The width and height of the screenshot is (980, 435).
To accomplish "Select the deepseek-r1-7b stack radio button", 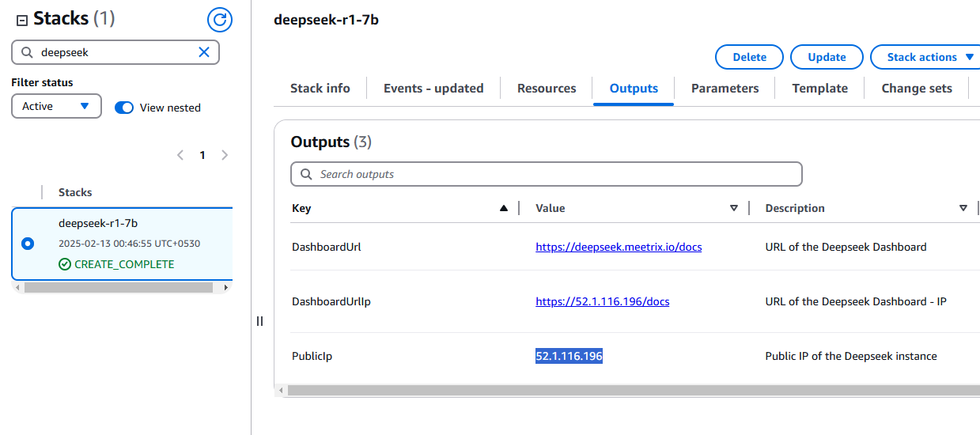I will pyautogui.click(x=28, y=244).
